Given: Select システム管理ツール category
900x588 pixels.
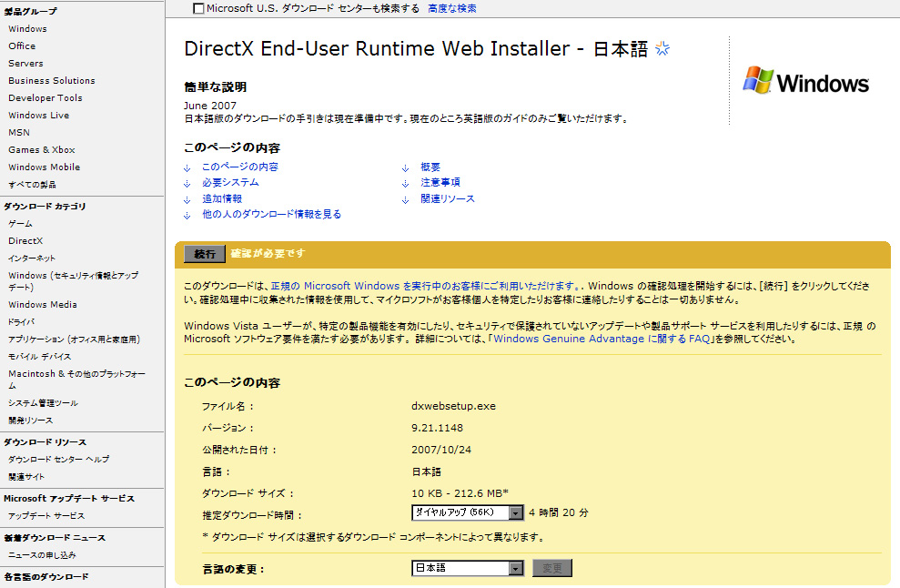Looking at the screenshot, I should click(43, 403).
